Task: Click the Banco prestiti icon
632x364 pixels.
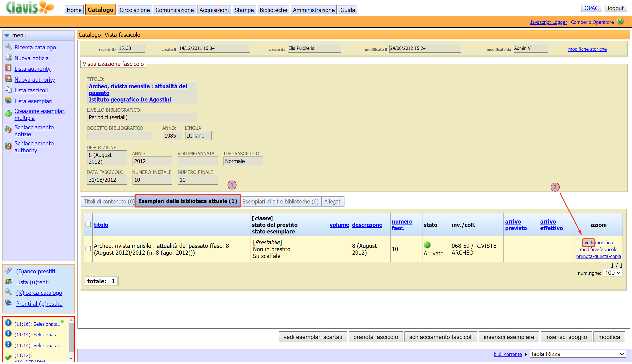Action: pyautogui.click(x=9, y=271)
